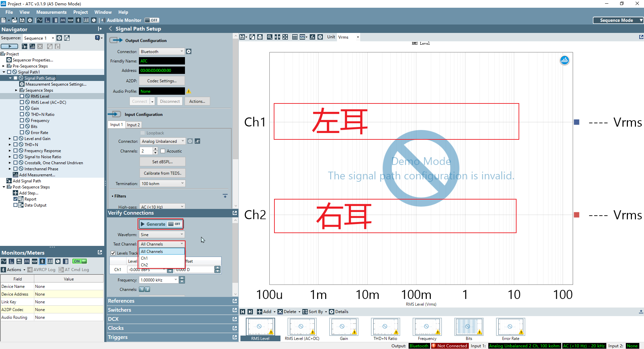The image size is (644, 349).
Task: Click the Frequency 1.00000 kHz input field
Action: pos(159,280)
